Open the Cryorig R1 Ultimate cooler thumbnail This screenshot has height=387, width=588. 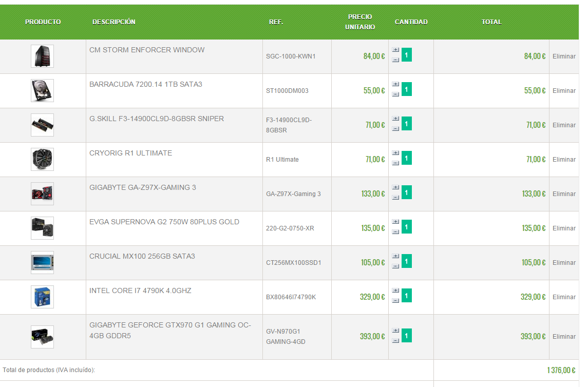(x=43, y=159)
